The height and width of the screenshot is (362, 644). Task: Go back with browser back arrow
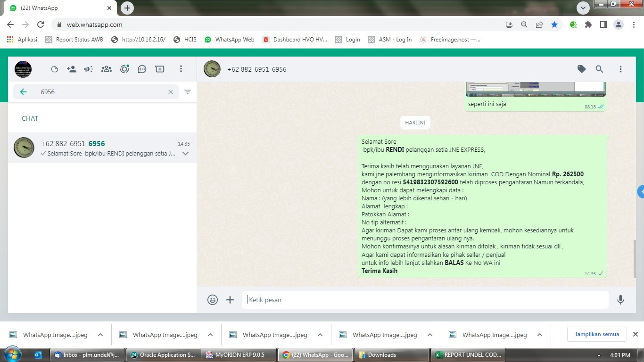10,25
